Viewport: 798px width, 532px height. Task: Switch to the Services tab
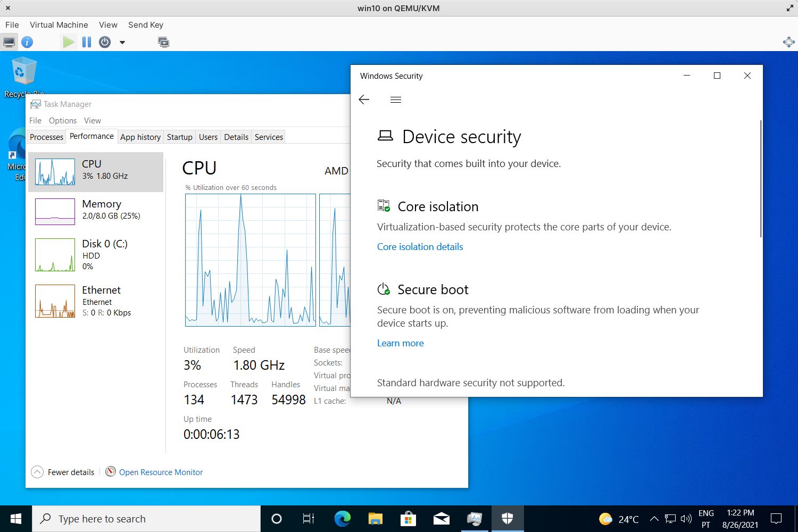(x=269, y=137)
